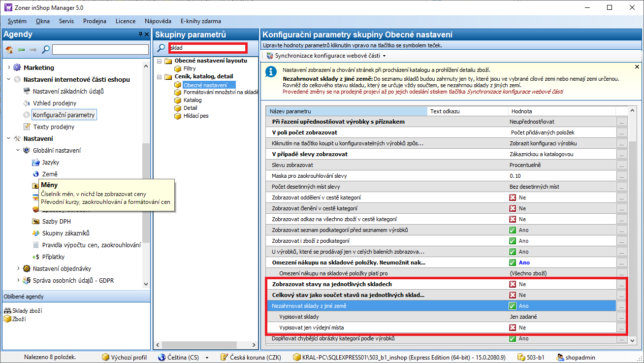Click the Skupiny parametrů search field

tap(207, 48)
